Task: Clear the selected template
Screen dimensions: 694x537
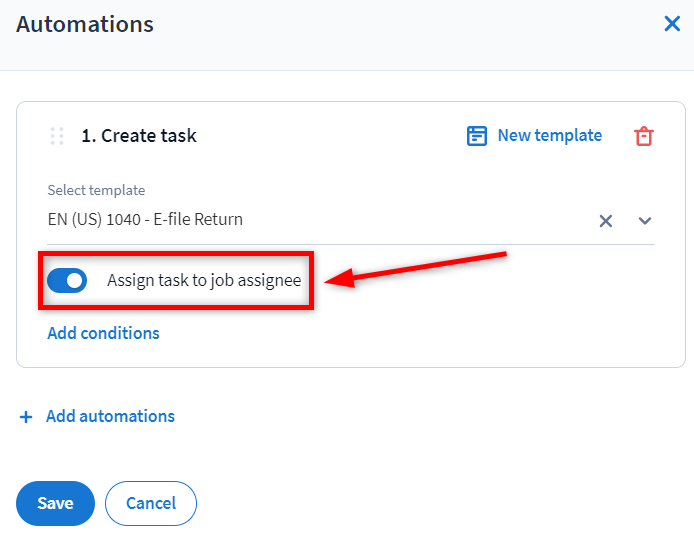Action: tap(605, 221)
